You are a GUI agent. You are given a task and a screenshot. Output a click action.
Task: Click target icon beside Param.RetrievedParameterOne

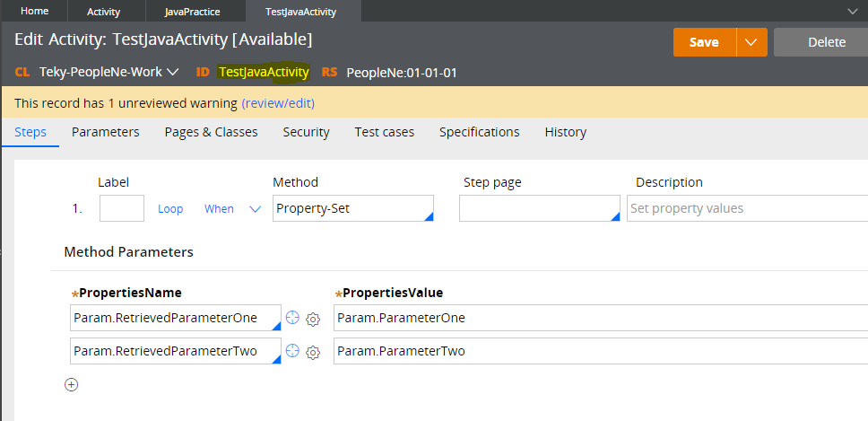pyautogui.click(x=292, y=318)
